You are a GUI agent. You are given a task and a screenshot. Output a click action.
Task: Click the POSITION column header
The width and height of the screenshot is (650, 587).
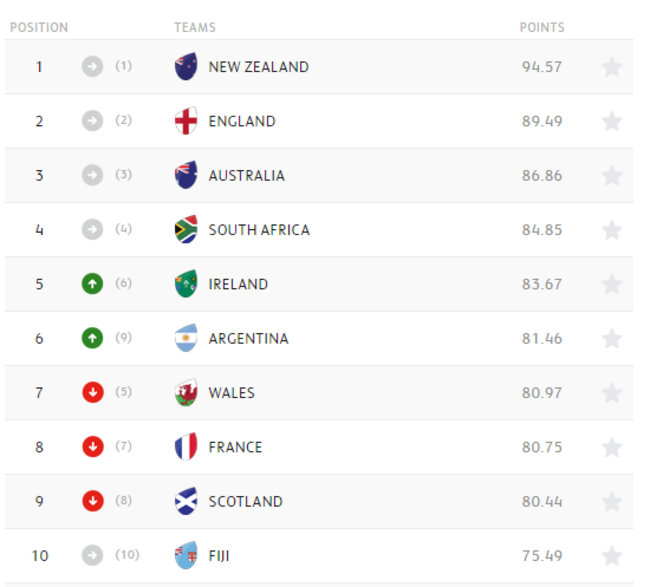(39, 27)
